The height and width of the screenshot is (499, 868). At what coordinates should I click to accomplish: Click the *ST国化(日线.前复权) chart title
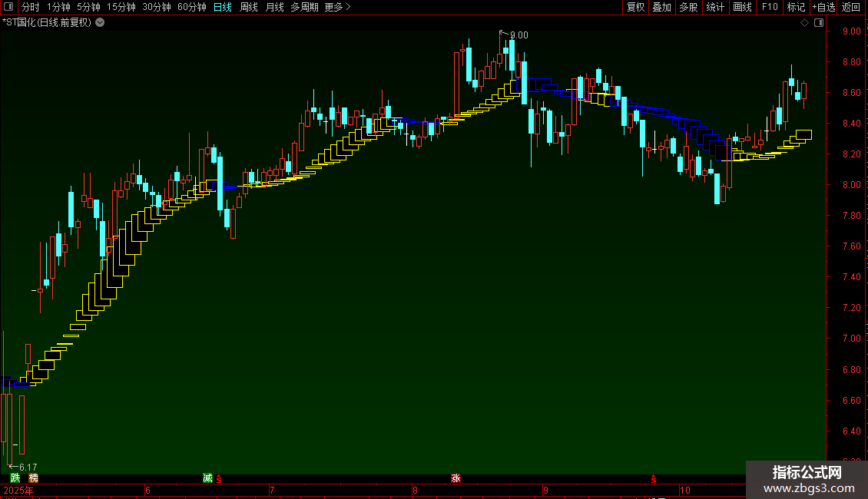(x=47, y=23)
